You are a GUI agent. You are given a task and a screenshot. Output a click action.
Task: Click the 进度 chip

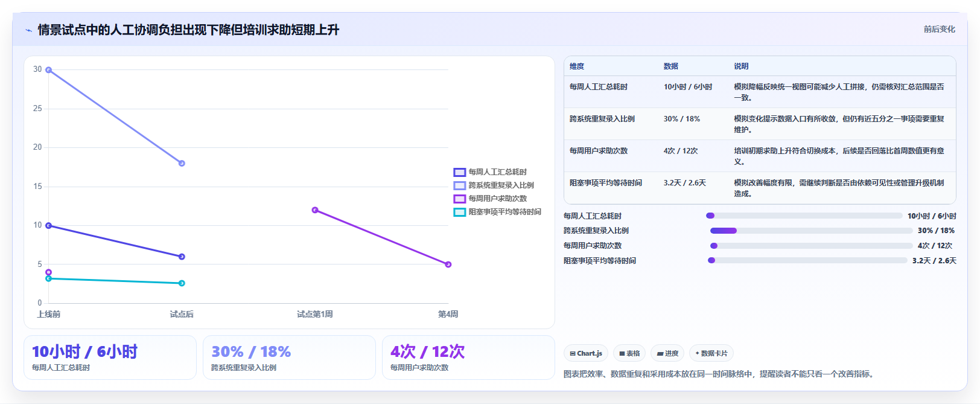[667, 353]
